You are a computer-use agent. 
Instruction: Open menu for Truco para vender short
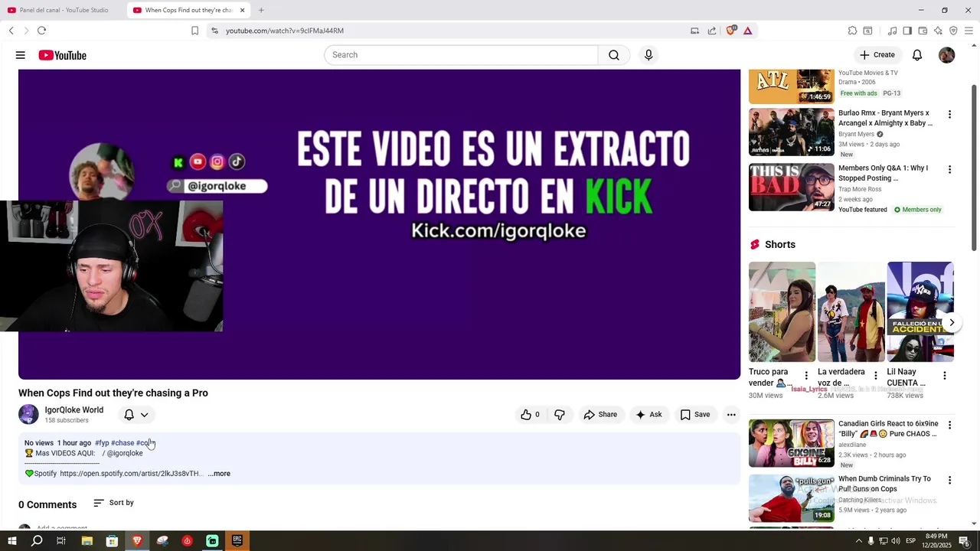805,376
